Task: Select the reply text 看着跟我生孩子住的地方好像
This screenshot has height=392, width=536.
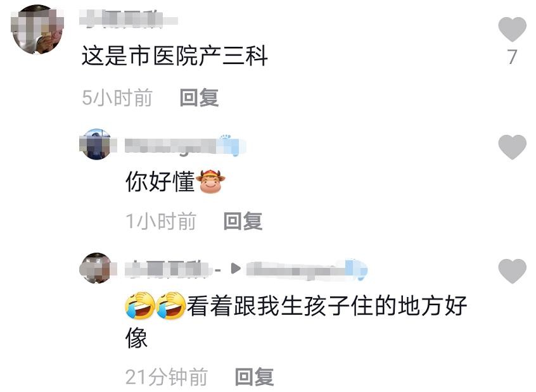Action: click(297, 320)
